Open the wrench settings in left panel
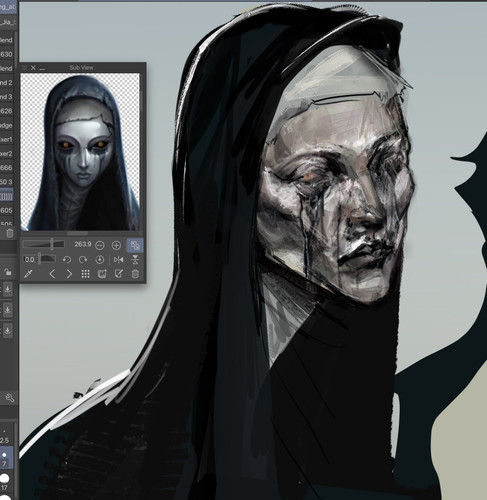 point(9,398)
